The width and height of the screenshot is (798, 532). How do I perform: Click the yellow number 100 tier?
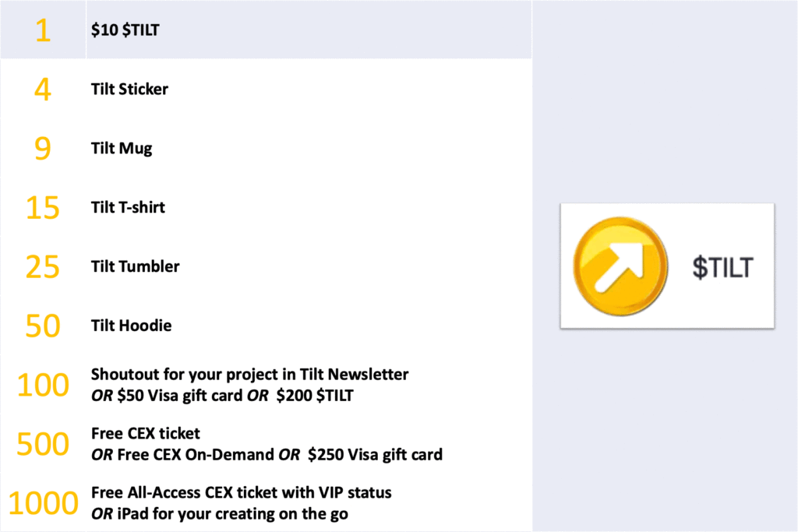(x=43, y=385)
